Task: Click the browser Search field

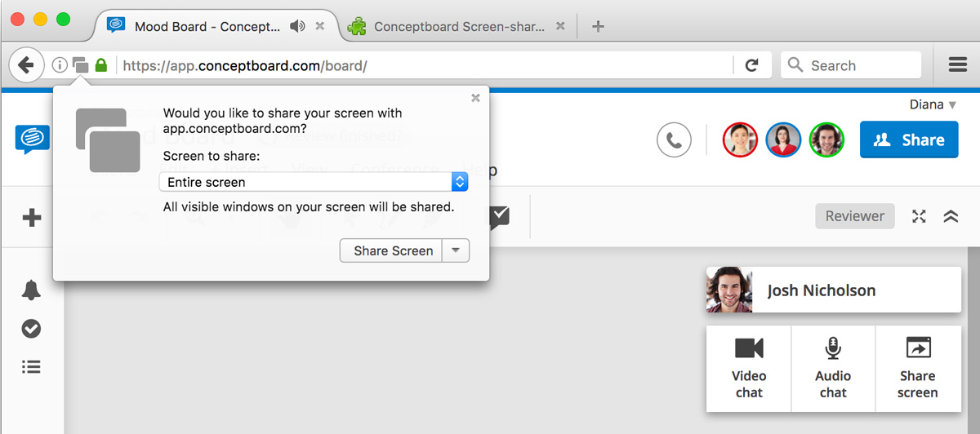Action: (x=851, y=65)
